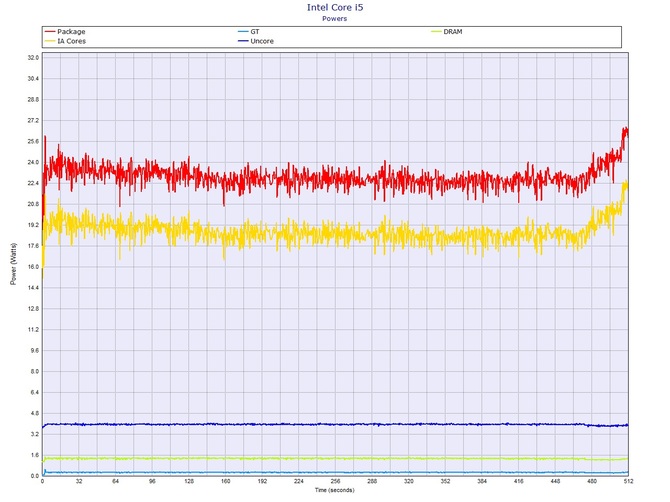Click the 0.0 value on the power axis
This screenshot has height=502, width=670.
click(x=35, y=476)
